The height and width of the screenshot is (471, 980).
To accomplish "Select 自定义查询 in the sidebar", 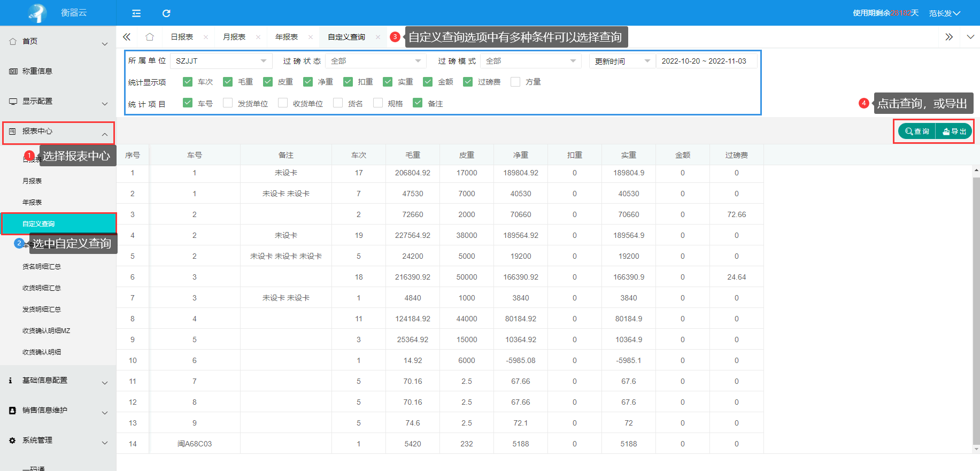I will point(58,224).
